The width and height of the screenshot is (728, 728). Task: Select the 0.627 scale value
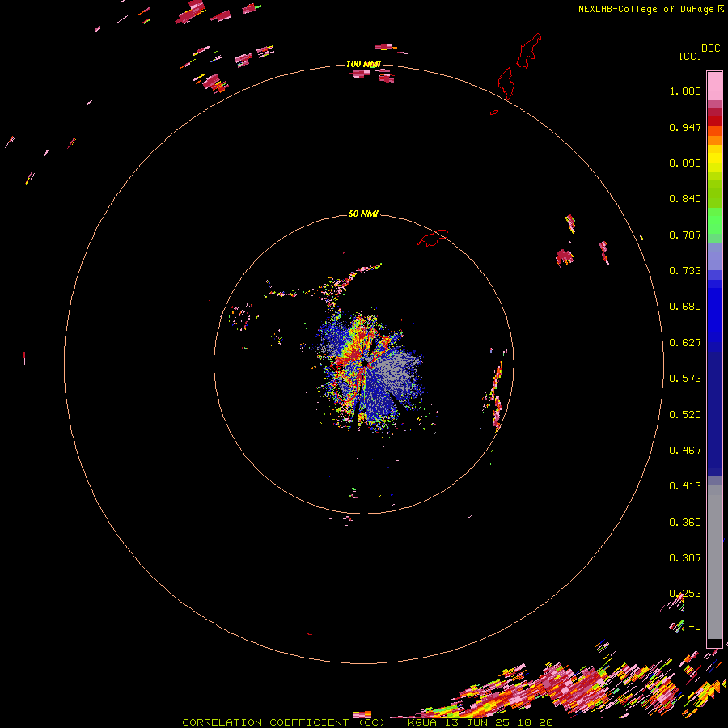[685, 343]
